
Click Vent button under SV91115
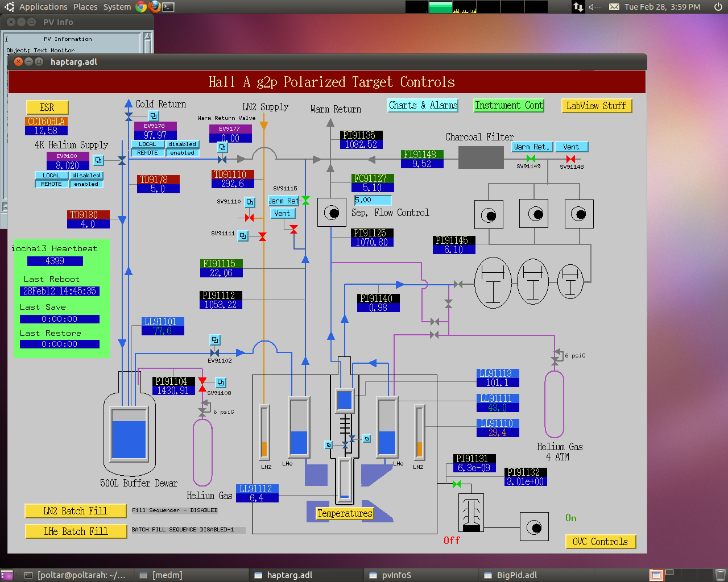[x=282, y=214]
